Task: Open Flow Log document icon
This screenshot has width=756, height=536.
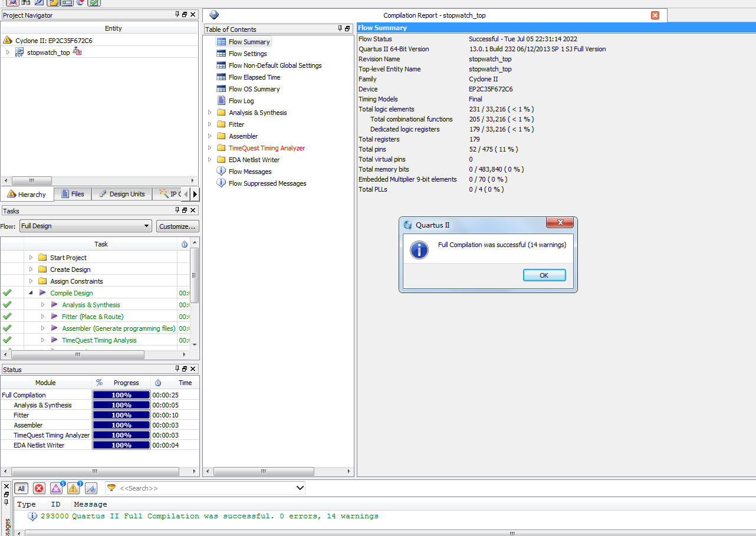Action: 221,101
